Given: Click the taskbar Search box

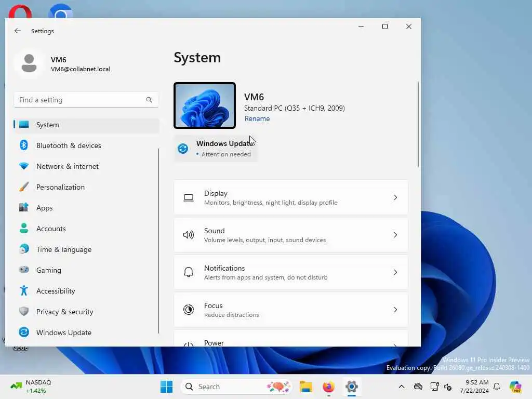Looking at the screenshot, I should [x=236, y=387].
